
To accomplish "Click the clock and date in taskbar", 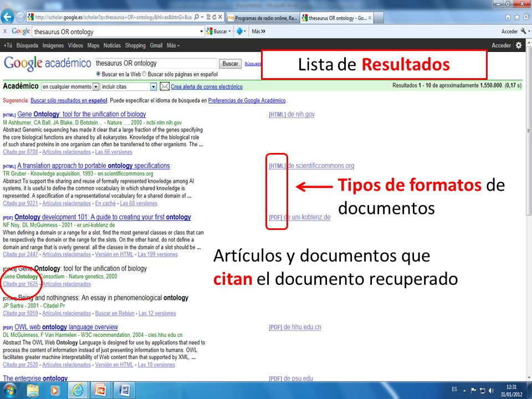I will [511, 391].
